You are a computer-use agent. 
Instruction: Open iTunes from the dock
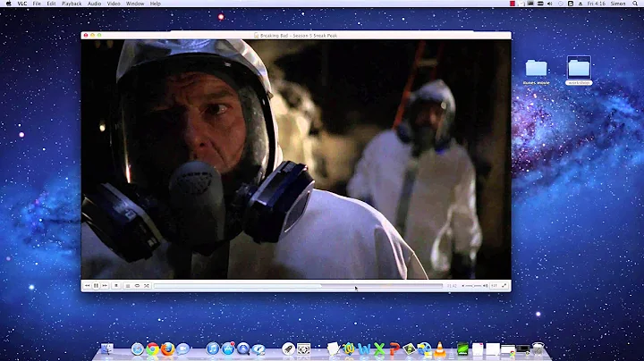[x=213, y=349]
